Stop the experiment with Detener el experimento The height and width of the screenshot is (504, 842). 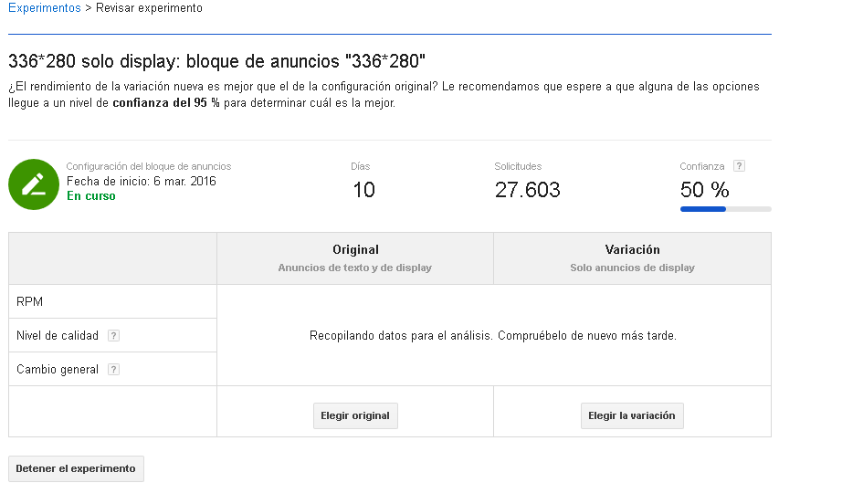click(76, 468)
